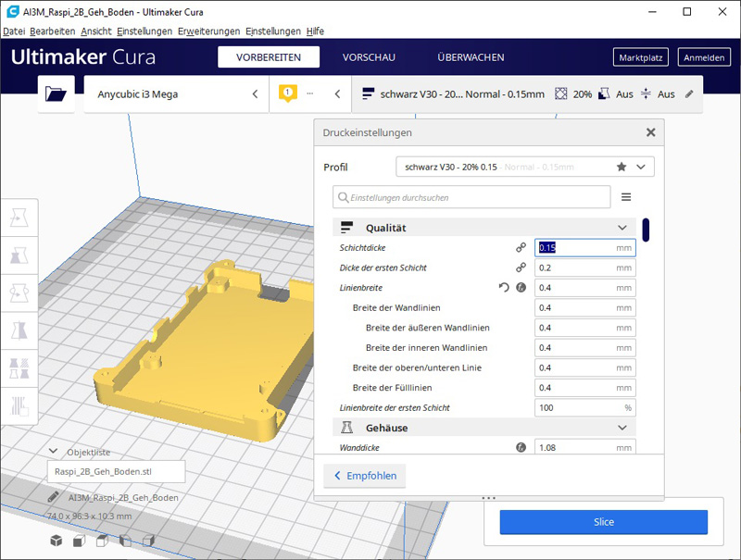Viewport: 741px width, 560px height.
Task: Collapse the Gehäuse section
Action: [x=622, y=428]
